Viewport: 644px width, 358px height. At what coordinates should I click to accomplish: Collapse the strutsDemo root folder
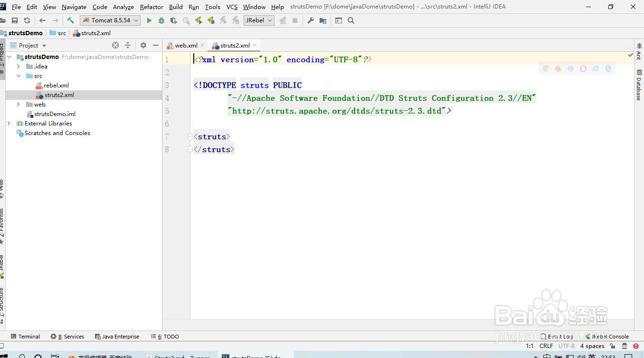coord(10,57)
